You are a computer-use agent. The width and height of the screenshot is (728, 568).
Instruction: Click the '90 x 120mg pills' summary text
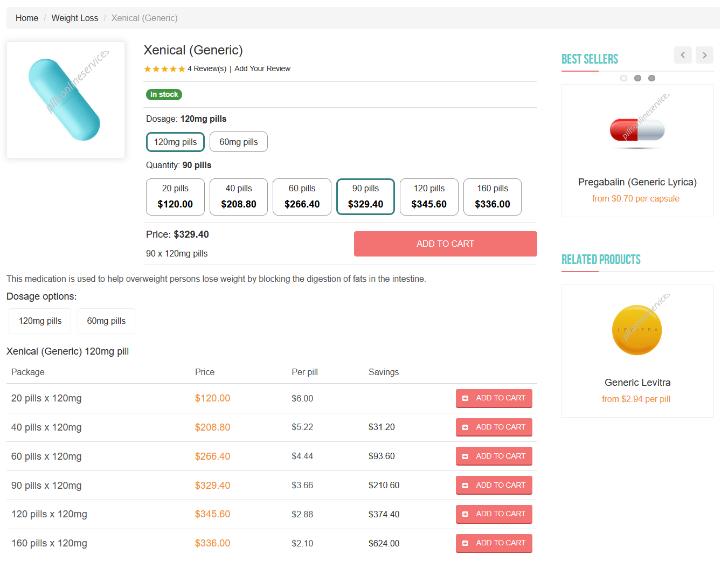pyautogui.click(x=177, y=253)
